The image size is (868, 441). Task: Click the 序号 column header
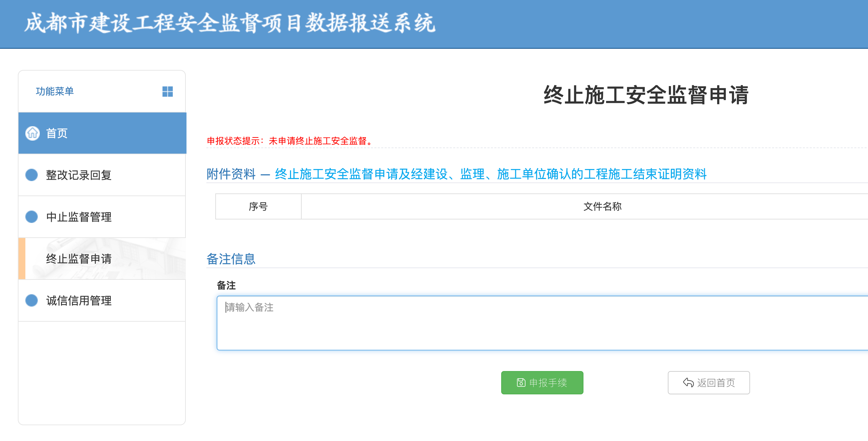coord(258,206)
